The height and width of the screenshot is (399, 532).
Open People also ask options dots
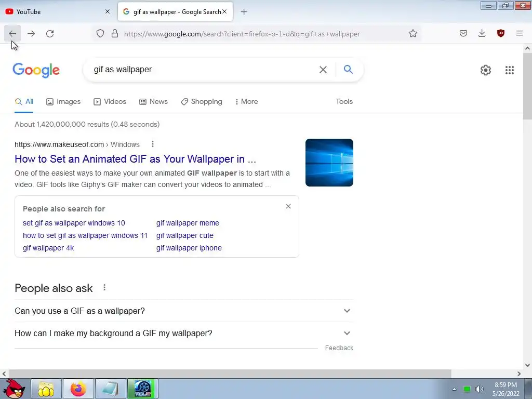pyautogui.click(x=104, y=288)
